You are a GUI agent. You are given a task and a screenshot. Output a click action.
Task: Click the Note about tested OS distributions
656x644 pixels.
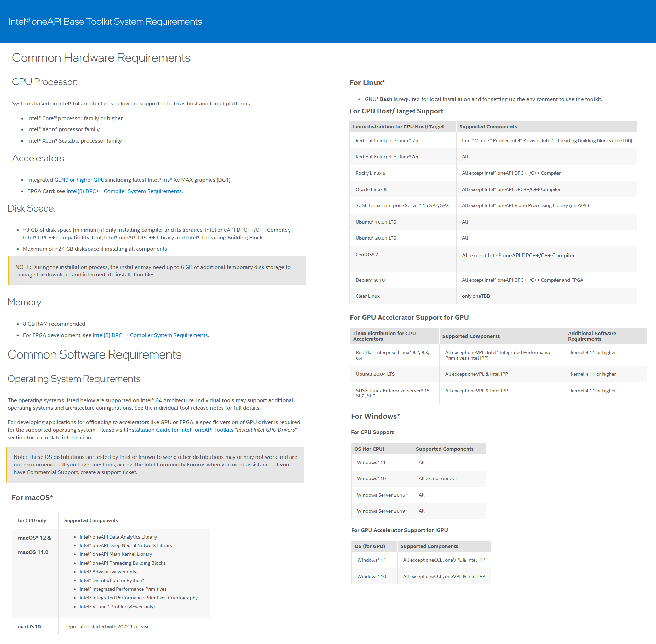point(155,464)
